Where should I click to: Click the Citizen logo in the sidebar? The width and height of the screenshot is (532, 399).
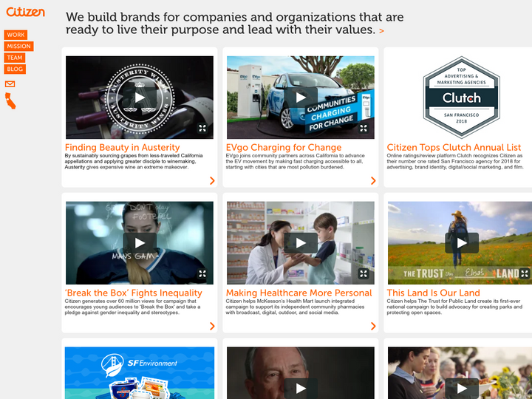click(x=25, y=12)
